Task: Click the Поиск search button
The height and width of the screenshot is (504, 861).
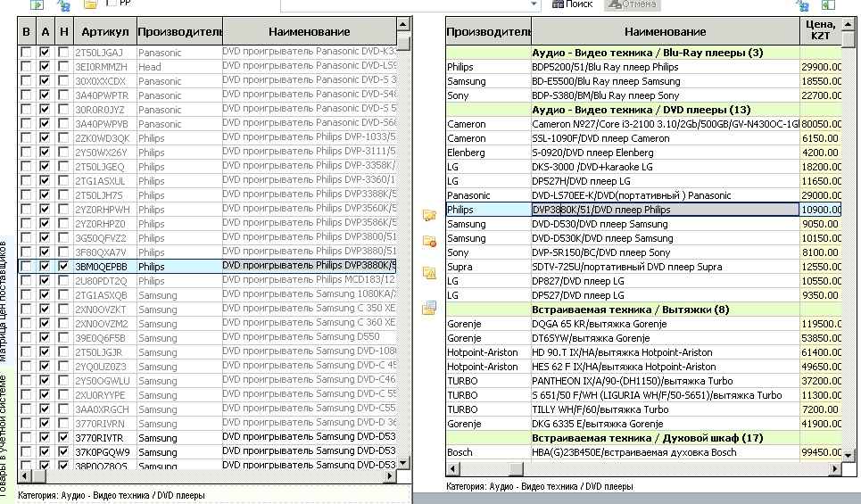Action: [x=572, y=4]
